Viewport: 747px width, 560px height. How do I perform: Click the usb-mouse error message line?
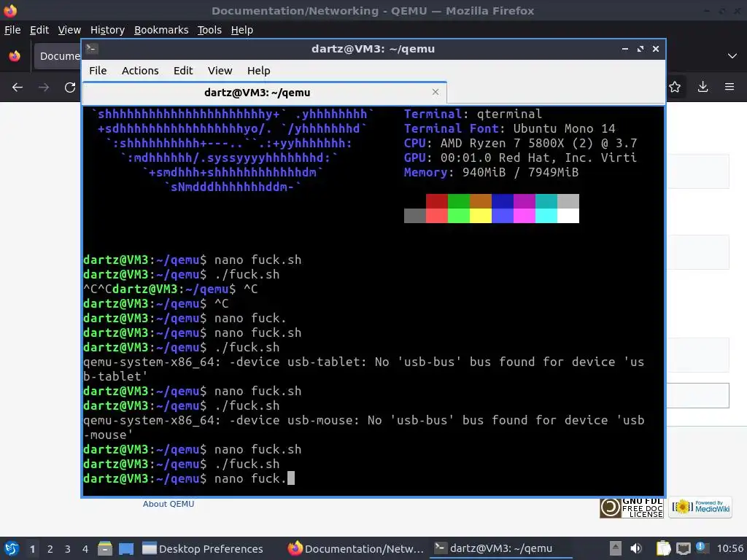click(363, 427)
